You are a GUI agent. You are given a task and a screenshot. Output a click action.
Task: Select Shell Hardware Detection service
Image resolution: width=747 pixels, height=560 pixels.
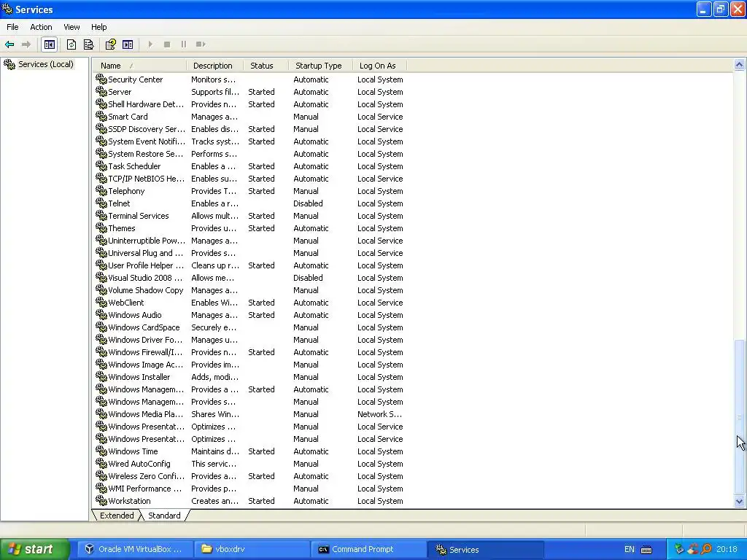(x=250, y=104)
